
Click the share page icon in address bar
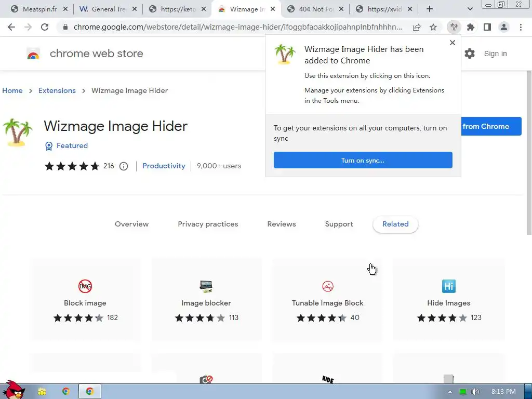(x=417, y=27)
